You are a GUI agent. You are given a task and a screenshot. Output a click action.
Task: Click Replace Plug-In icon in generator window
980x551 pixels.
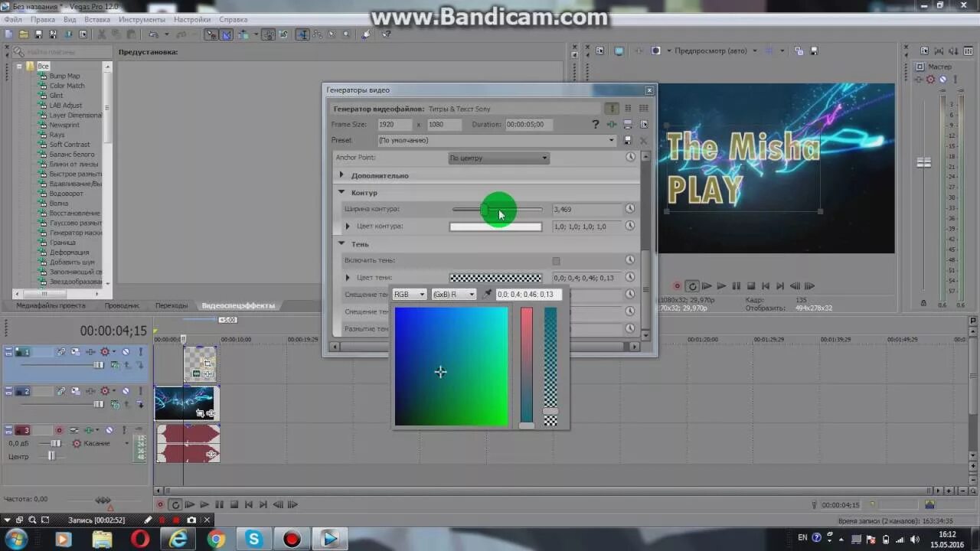click(x=612, y=124)
